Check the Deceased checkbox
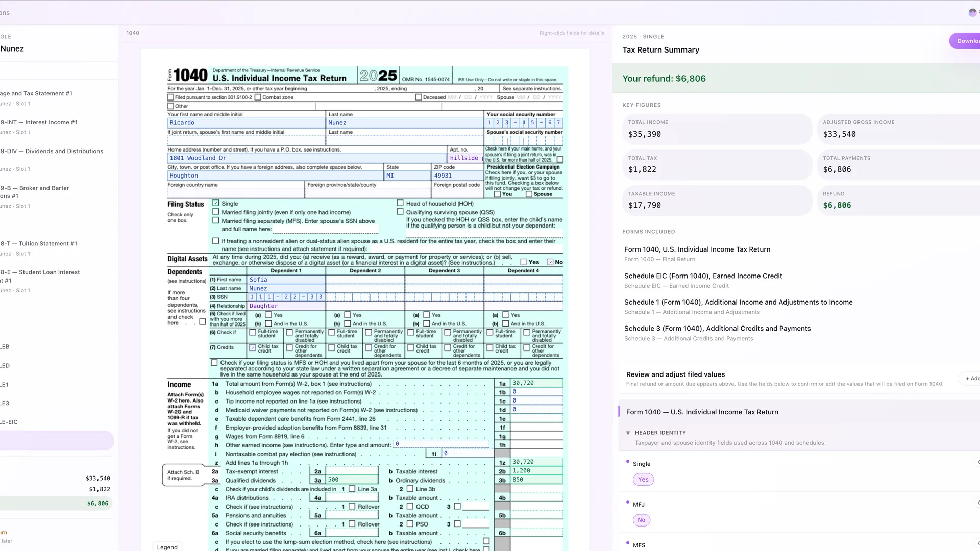 click(419, 97)
